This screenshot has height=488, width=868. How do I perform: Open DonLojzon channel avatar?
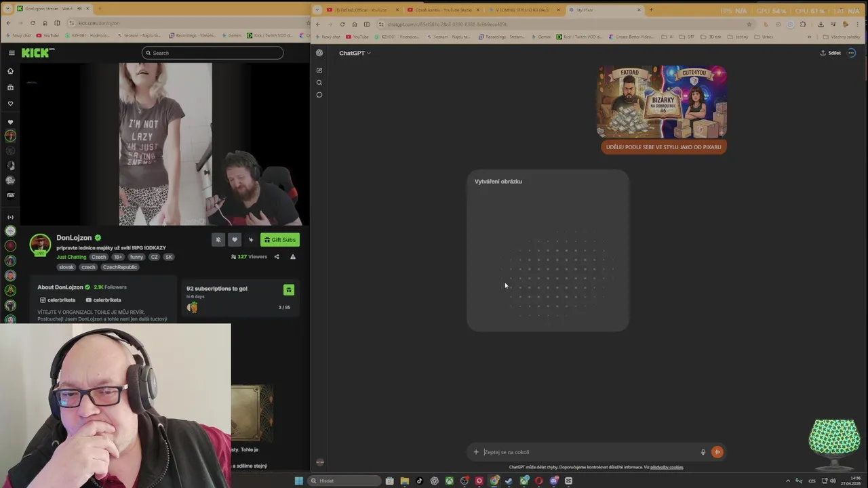[x=40, y=245]
